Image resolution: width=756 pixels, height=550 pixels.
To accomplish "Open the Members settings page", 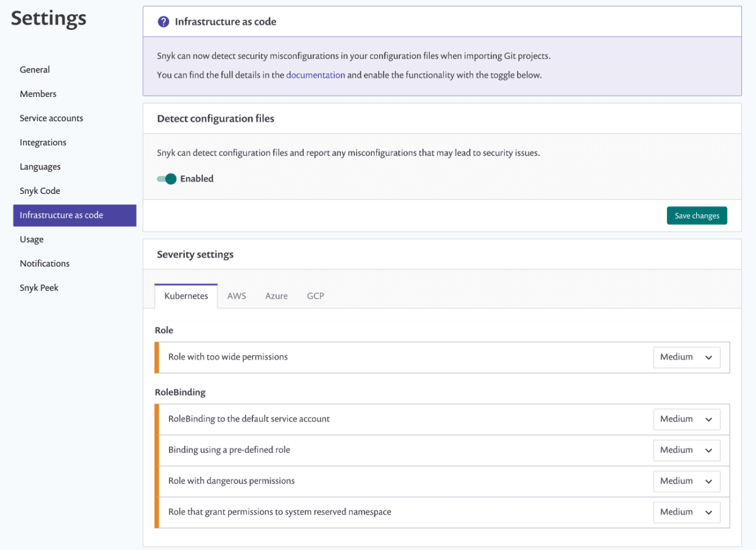I will point(38,94).
